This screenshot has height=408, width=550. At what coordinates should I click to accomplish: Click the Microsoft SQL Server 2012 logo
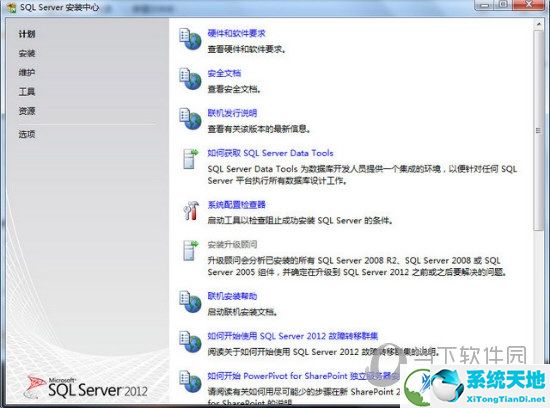[86, 388]
